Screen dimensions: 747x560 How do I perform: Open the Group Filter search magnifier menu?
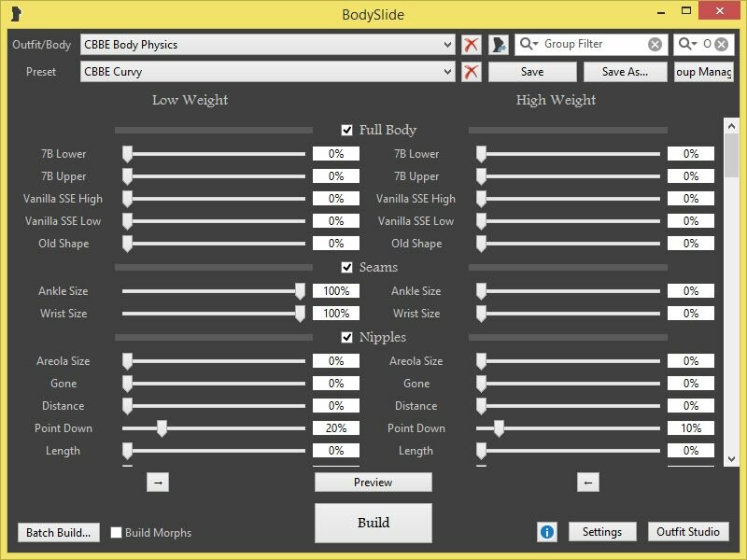(529, 44)
